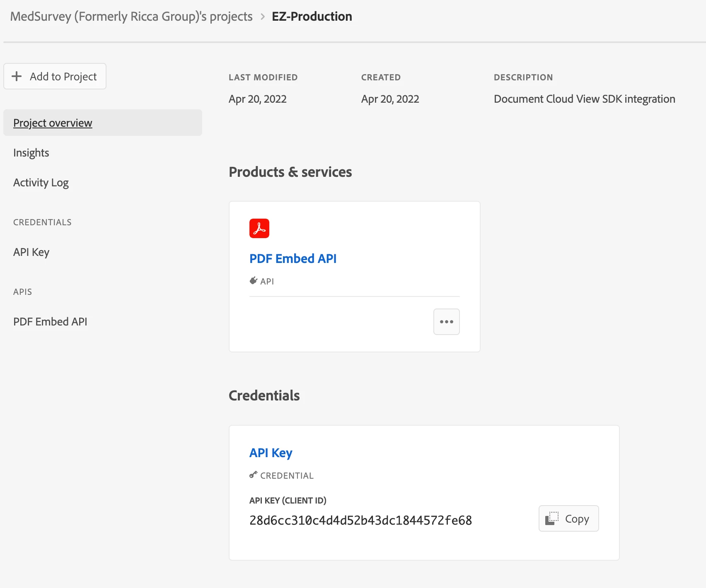
Task: Click the plug icon next to API label
Action: point(254,281)
